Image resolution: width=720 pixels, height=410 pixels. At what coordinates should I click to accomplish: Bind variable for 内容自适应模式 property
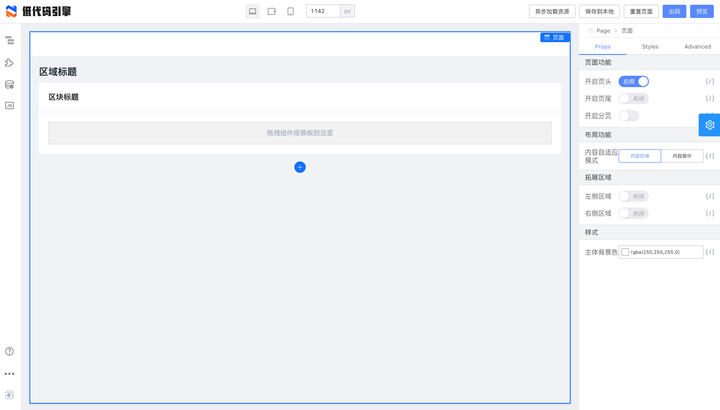click(710, 156)
